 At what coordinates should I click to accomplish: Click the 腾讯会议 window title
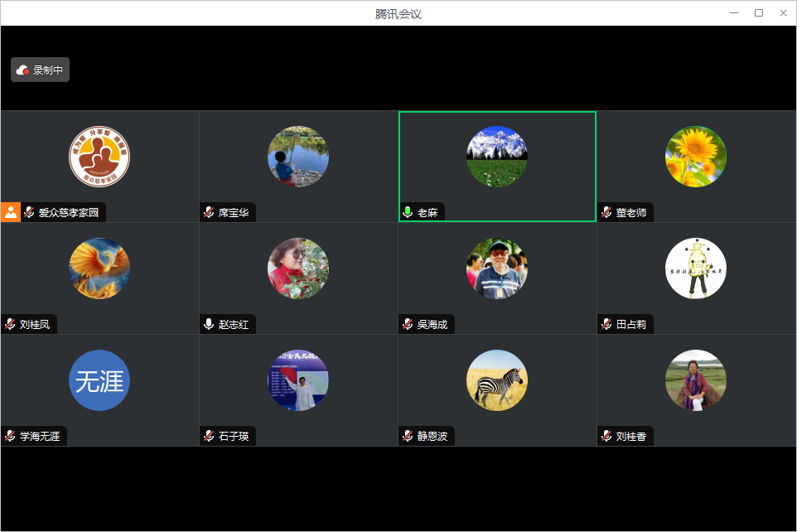[398, 13]
